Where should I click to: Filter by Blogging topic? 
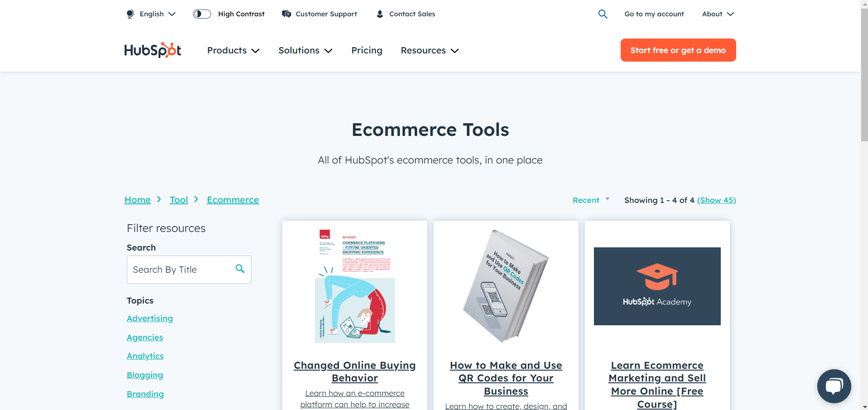(x=145, y=375)
